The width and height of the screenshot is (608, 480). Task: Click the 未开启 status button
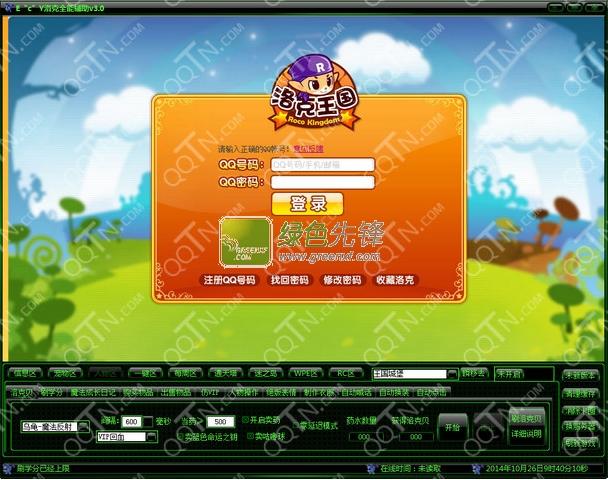click(509, 374)
